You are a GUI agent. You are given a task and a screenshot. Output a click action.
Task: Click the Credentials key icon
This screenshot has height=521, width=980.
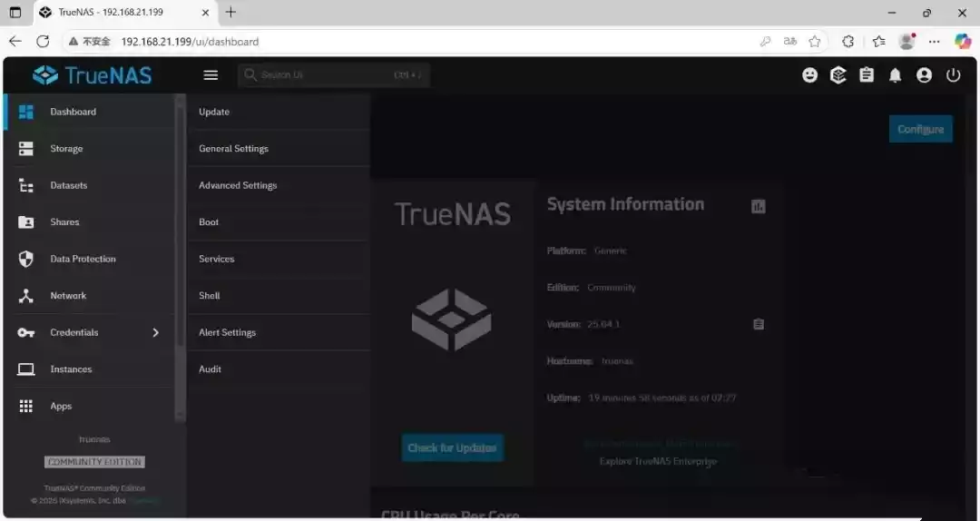click(x=25, y=333)
